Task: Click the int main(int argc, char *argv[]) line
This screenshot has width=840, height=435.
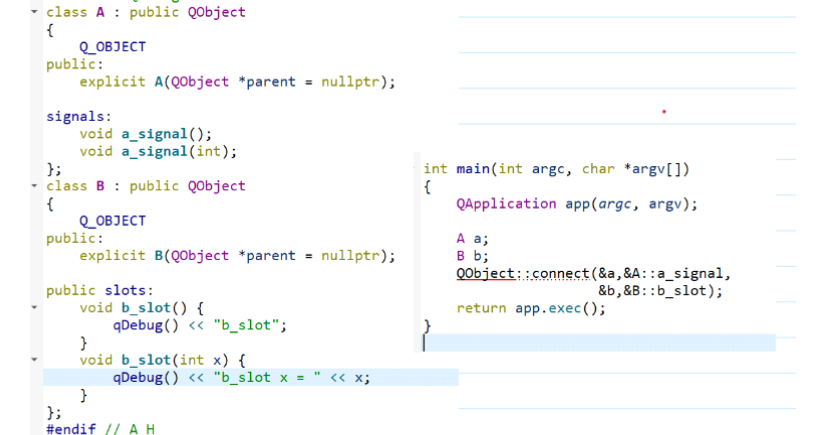Action: coord(557,169)
